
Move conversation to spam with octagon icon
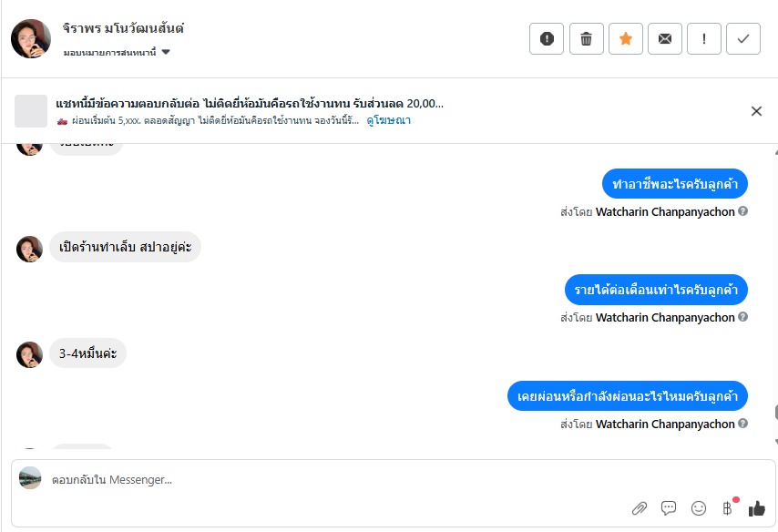(547, 38)
